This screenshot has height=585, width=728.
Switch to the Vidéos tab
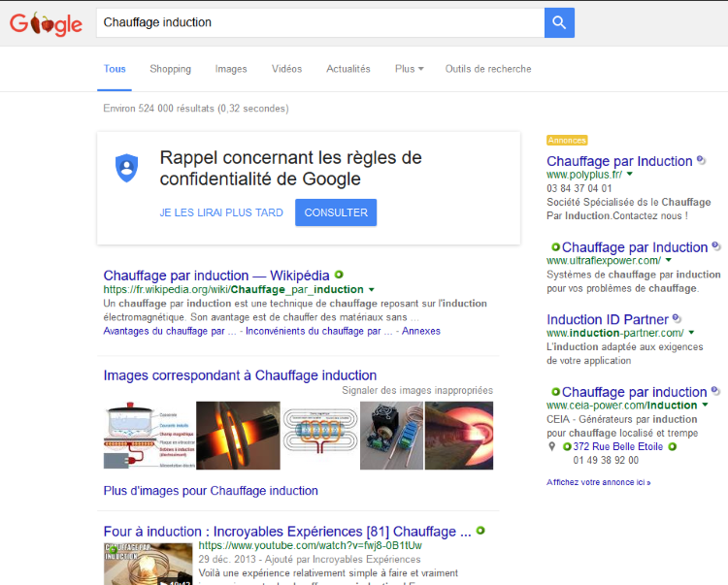tap(287, 69)
